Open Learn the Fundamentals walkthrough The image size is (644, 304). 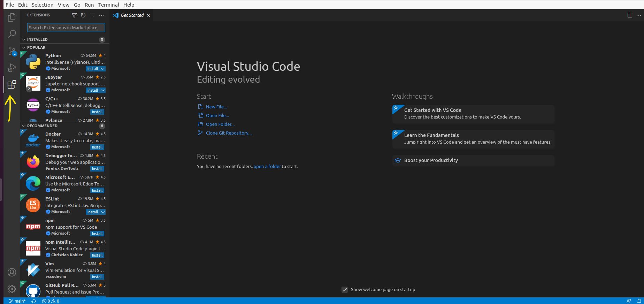pyautogui.click(x=473, y=139)
